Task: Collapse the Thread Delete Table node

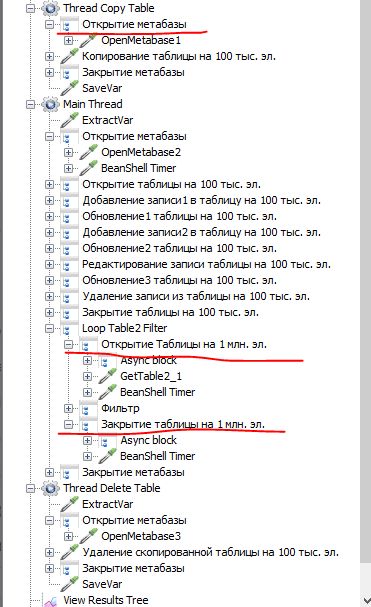Action: pos(30,488)
